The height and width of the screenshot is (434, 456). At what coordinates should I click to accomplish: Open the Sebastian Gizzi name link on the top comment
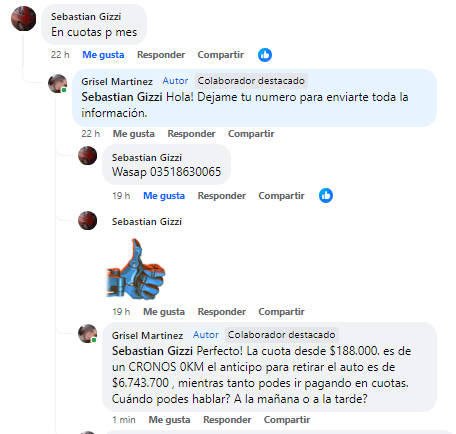(86, 17)
